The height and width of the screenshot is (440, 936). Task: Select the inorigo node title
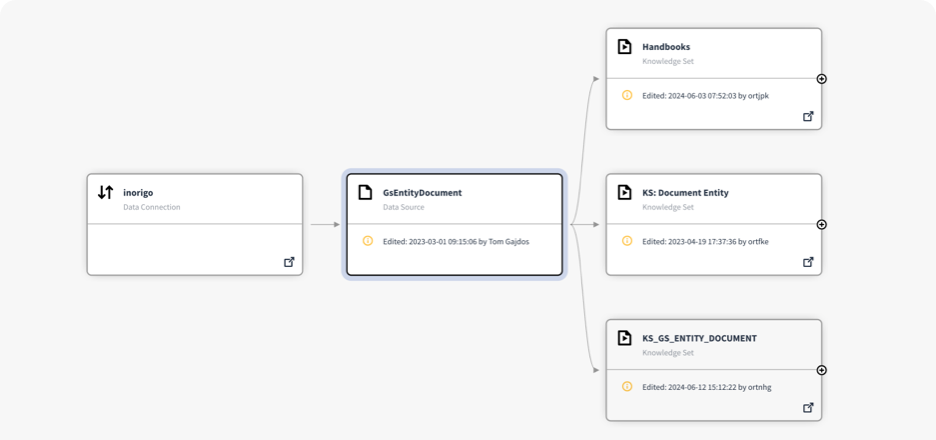[138, 191]
